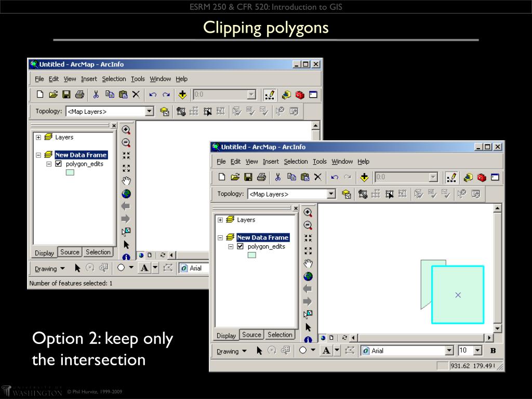Open the Drawing menu in the back ArcMap window
The image size is (532, 399).
click(50, 269)
